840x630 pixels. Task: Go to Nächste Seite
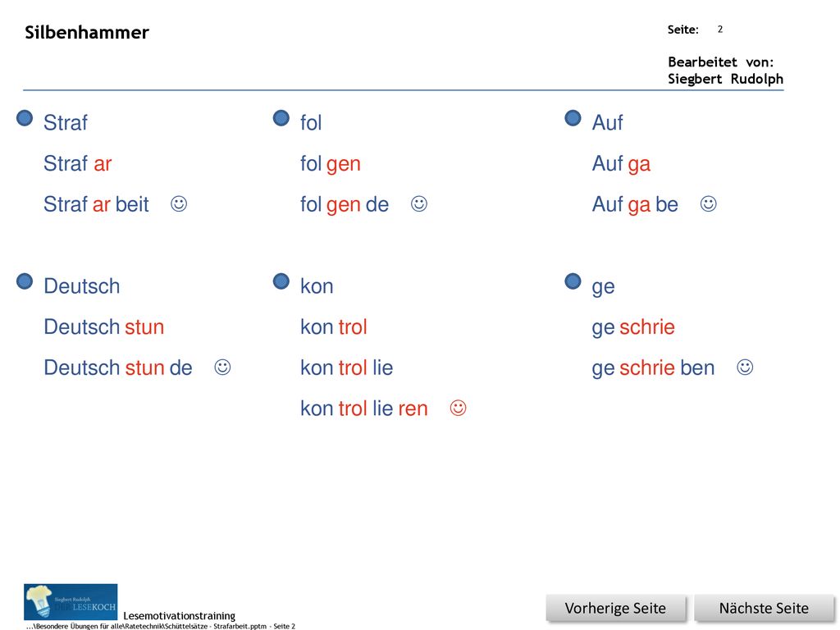point(764,608)
